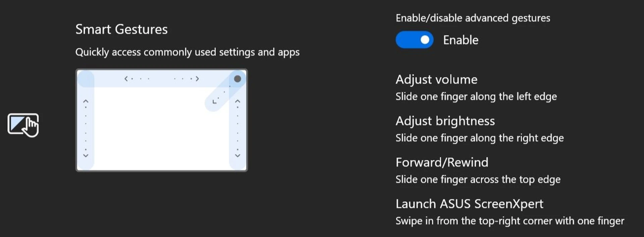Viewport: 644px width, 237px height.
Task: Click the right chevron on diagram top edge
Action: point(197,79)
